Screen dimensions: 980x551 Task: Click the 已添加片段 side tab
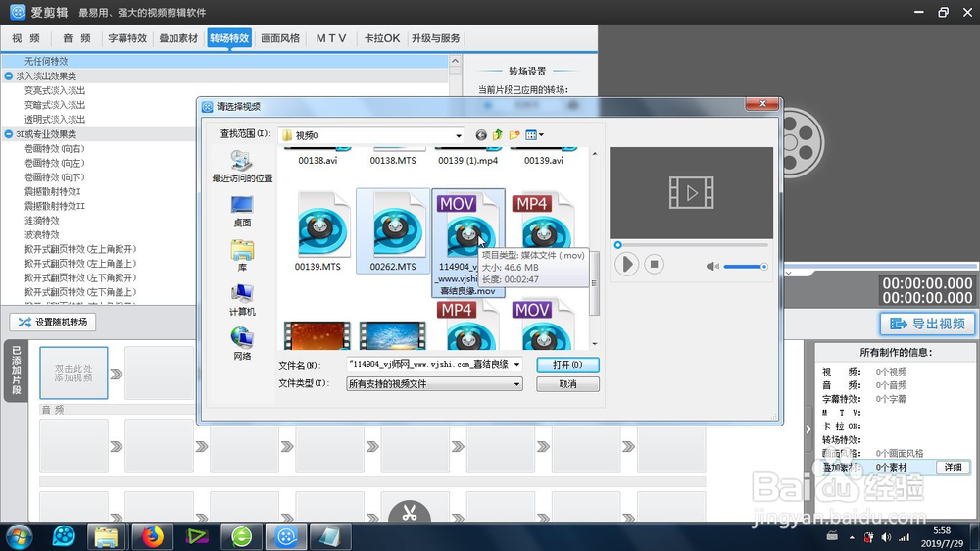click(17, 371)
